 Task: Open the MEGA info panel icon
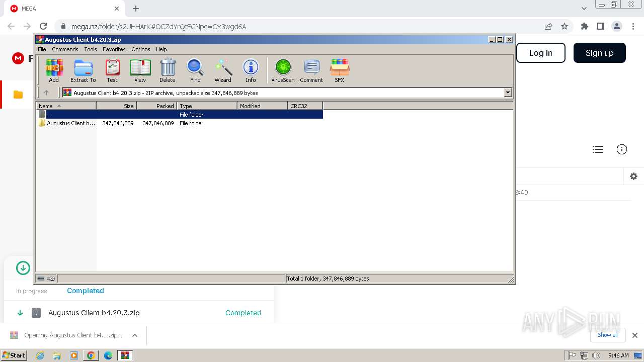[x=622, y=149]
